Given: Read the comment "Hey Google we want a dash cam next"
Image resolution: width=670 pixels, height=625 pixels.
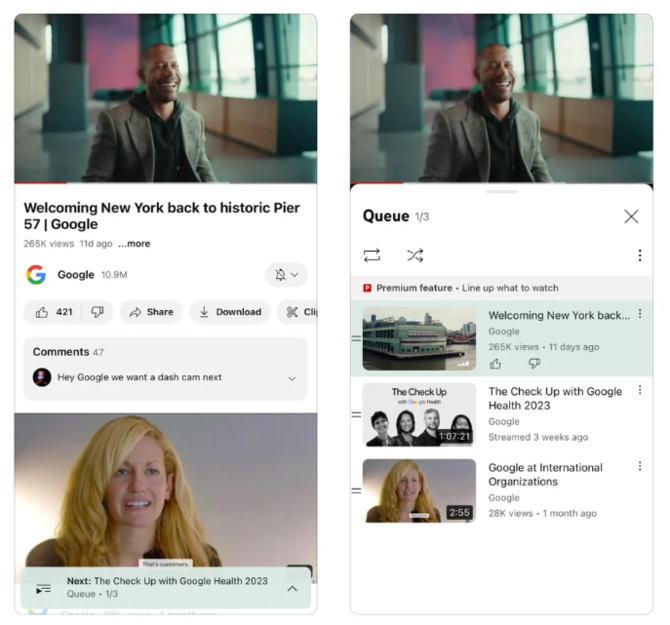Looking at the screenshot, I should pyautogui.click(x=139, y=377).
